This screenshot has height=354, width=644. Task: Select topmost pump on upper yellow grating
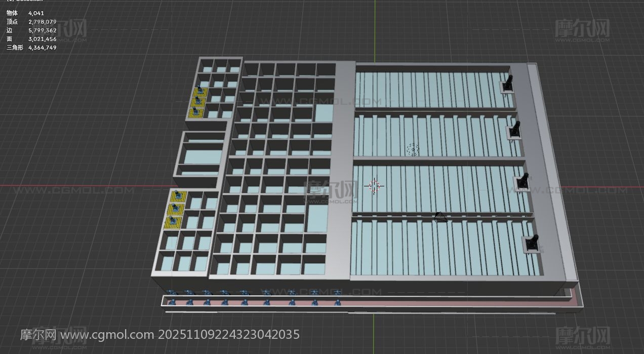click(x=200, y=92)
